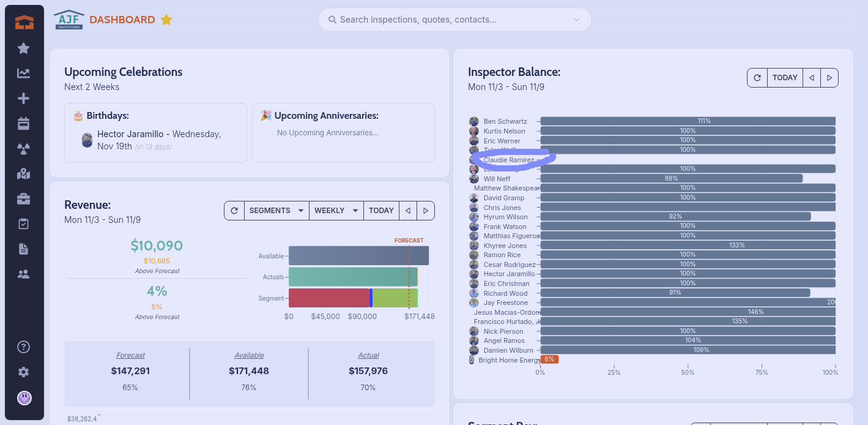This screenshot has height=425, width=868.
Task: Go to next week in Inspector Balance
Action: pyautogui.click(x=829, y=78)
